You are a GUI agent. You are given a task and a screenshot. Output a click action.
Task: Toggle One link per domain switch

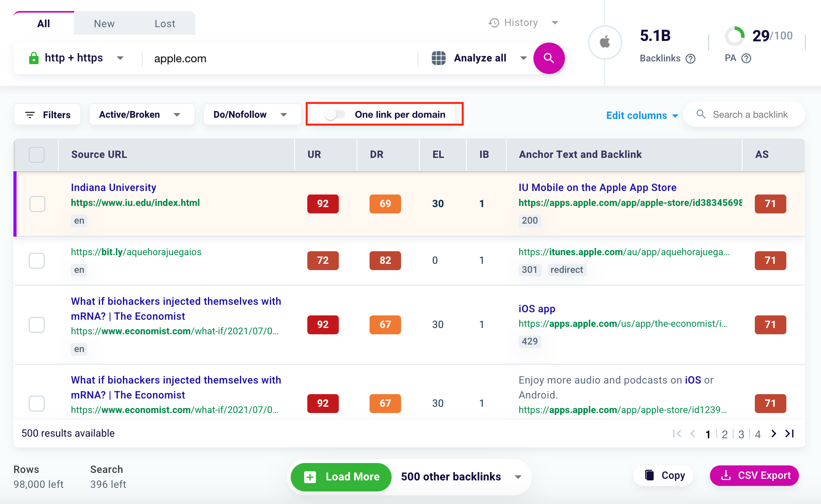coord(334,115)
